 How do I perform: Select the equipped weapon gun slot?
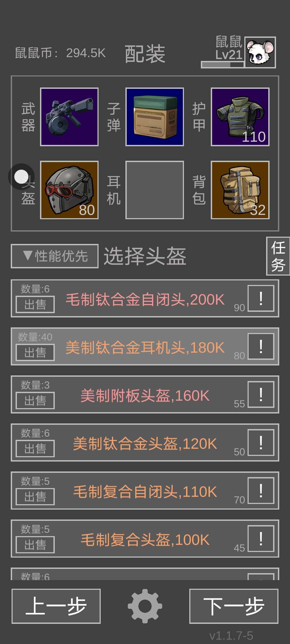[x=69, y=117]
